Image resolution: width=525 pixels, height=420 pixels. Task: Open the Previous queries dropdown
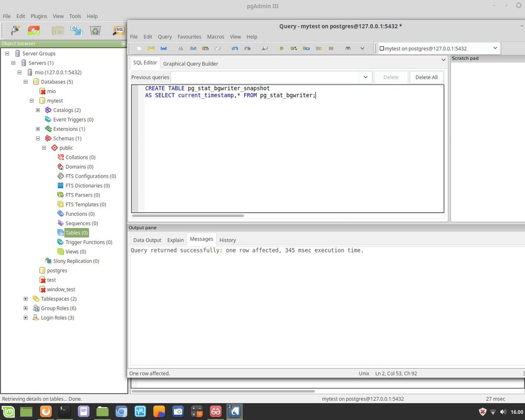366,77
